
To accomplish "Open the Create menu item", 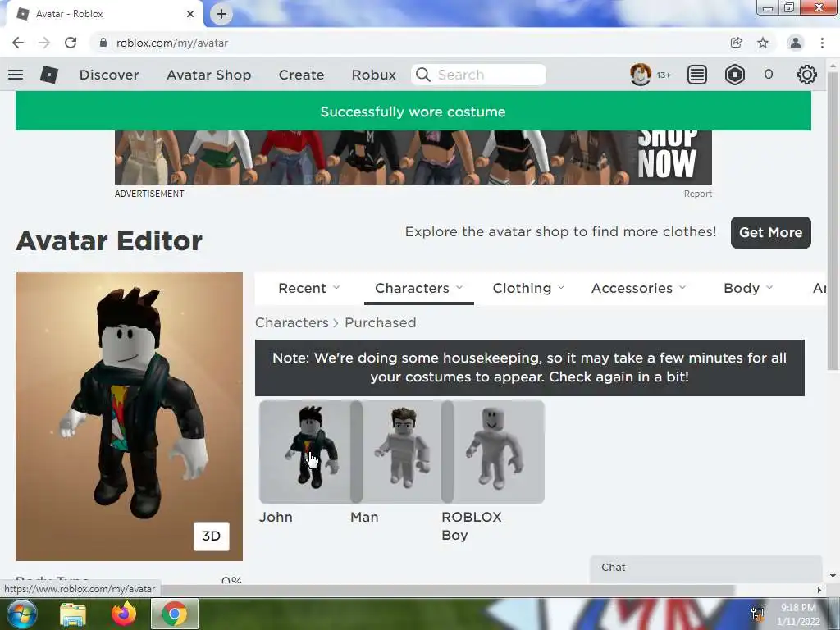I will [x=301, y=75].
